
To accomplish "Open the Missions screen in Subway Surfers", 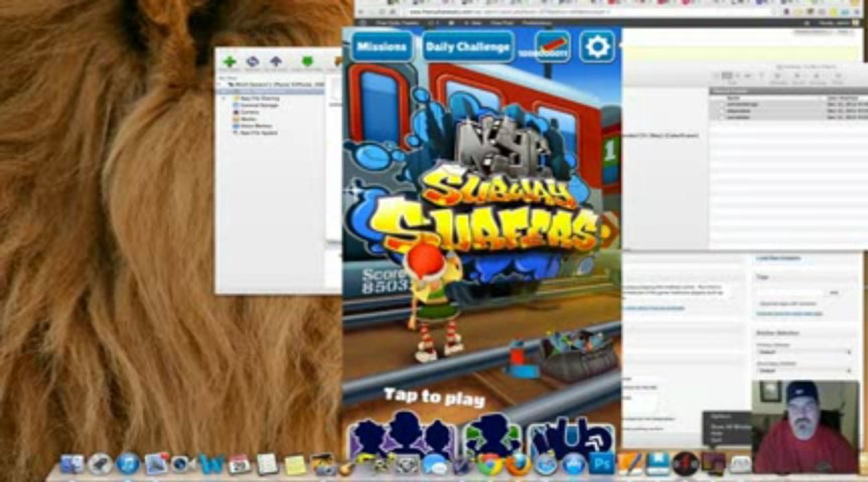I will pos(382,47).
